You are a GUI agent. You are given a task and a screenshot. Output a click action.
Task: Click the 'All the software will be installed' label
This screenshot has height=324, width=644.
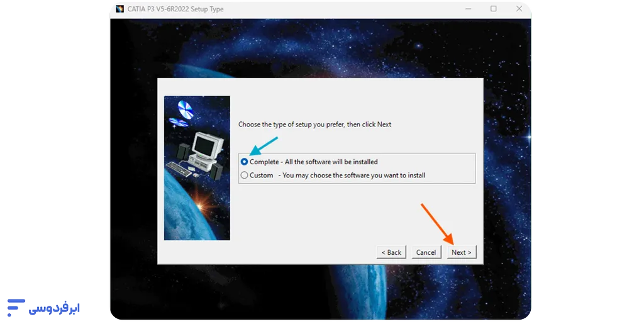coord(331,162)
